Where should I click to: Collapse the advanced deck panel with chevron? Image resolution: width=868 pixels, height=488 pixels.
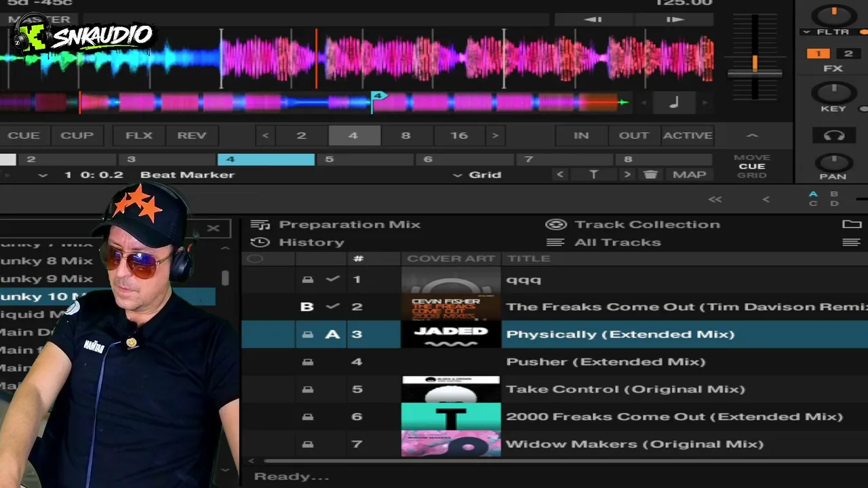752,136
